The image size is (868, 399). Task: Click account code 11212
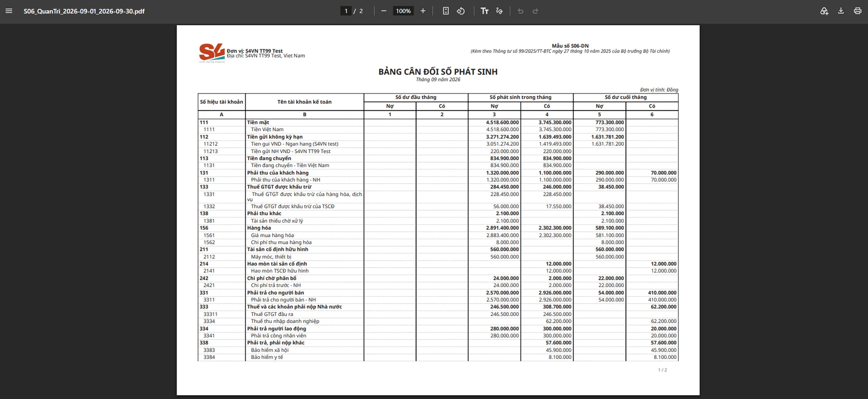pyautogui.click(x=210, y=144)
